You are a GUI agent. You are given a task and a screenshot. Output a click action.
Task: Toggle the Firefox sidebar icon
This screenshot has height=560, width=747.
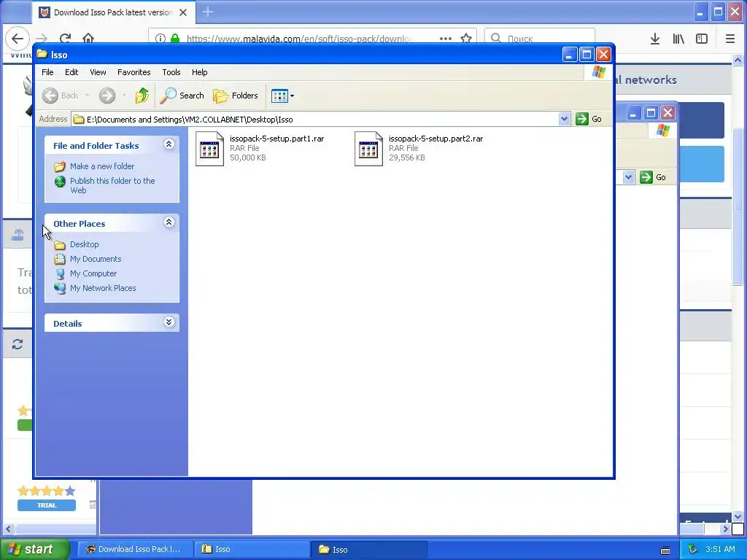tap(702, 39)
